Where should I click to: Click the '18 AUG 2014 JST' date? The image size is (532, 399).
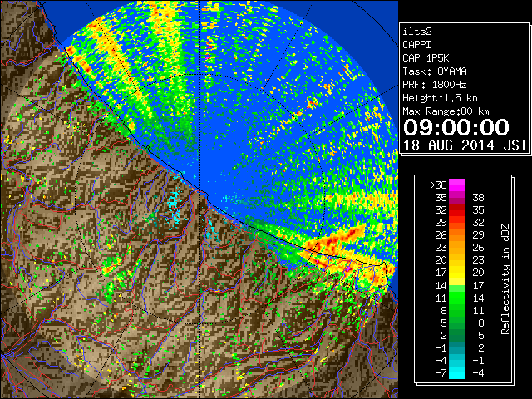(465, 145)
